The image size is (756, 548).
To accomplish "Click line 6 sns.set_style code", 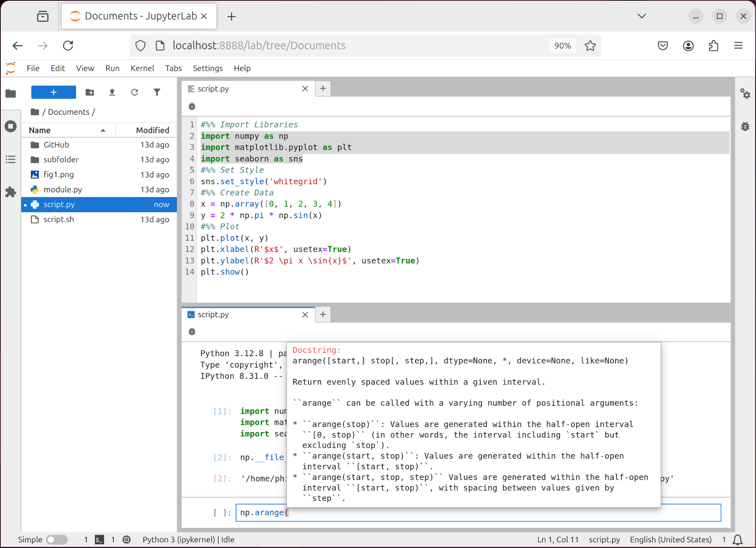I will pyautogui.click(x=264, y=181).
